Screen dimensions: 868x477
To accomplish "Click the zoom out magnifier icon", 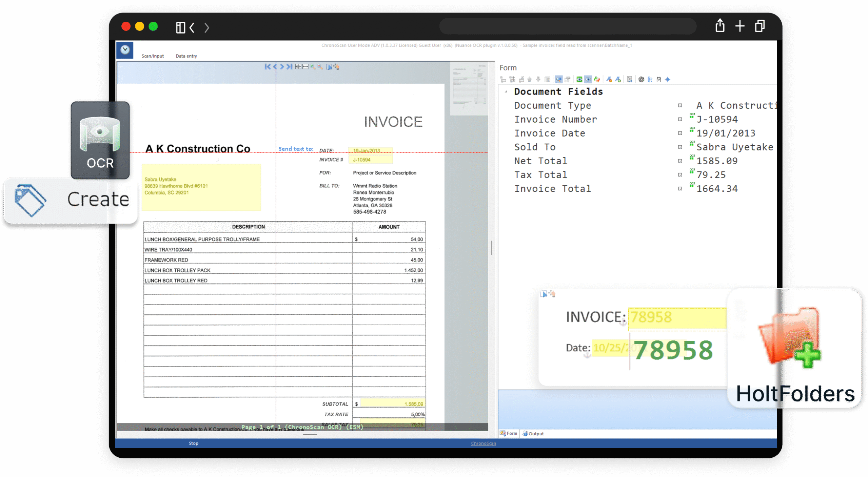I will click(x=320, y=67).
